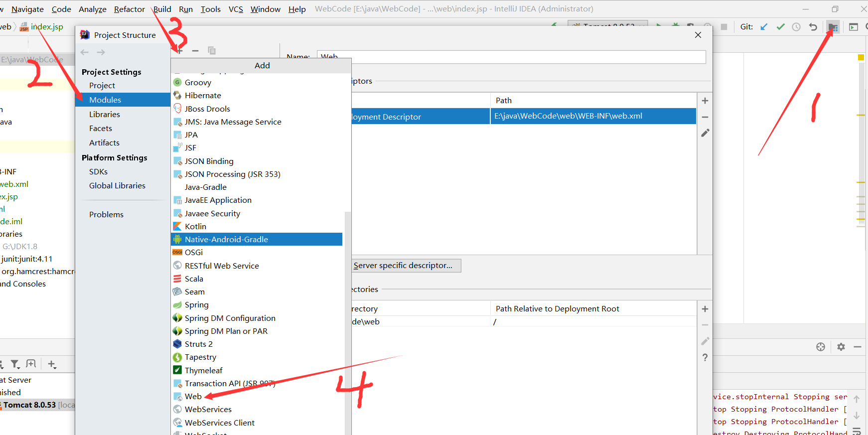Open the Tomcat run configuration dropdown

(x=608, y=24)
